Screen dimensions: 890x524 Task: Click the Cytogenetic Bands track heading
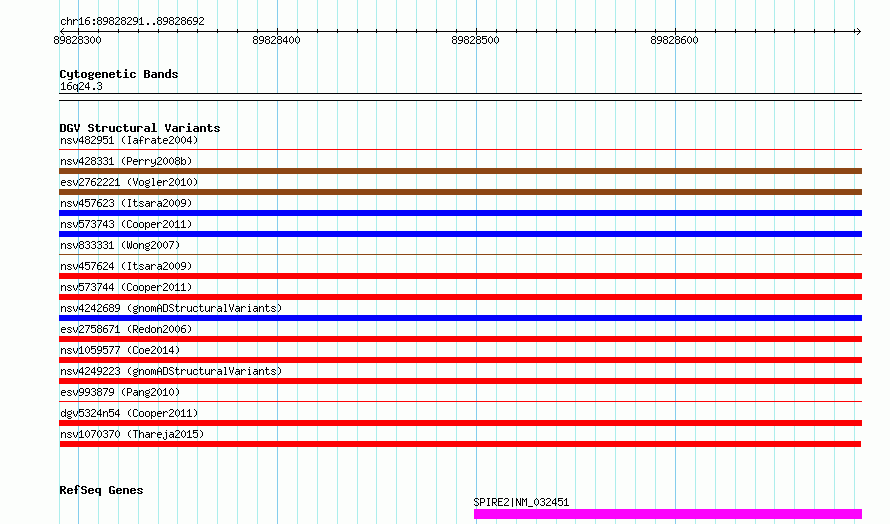[x=119, y=74]
